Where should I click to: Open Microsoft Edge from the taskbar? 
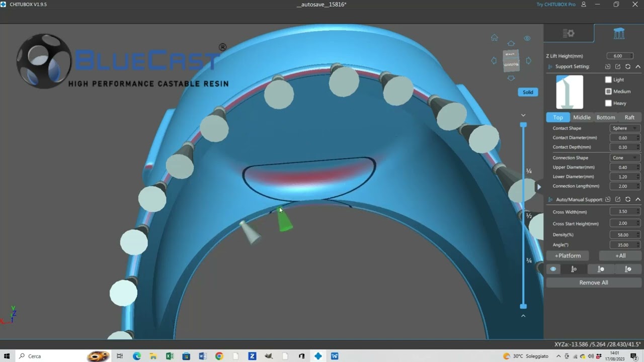point(137,356)
